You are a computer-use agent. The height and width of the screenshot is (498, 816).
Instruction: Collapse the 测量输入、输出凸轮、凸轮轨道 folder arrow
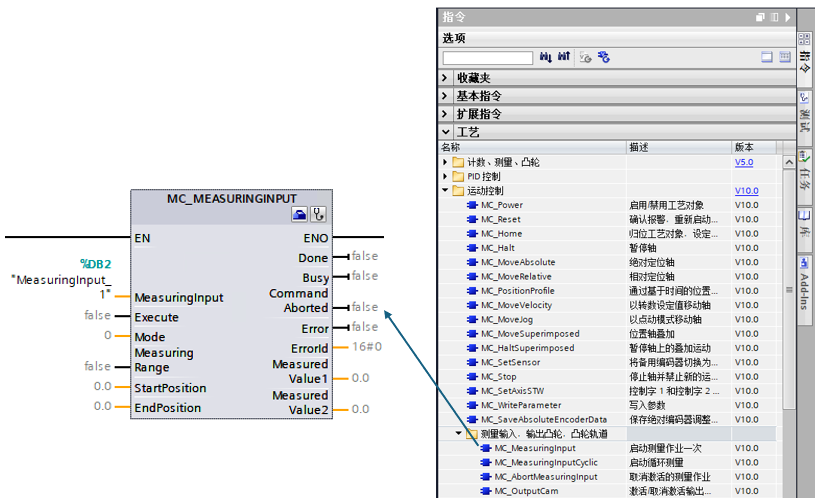458,433
